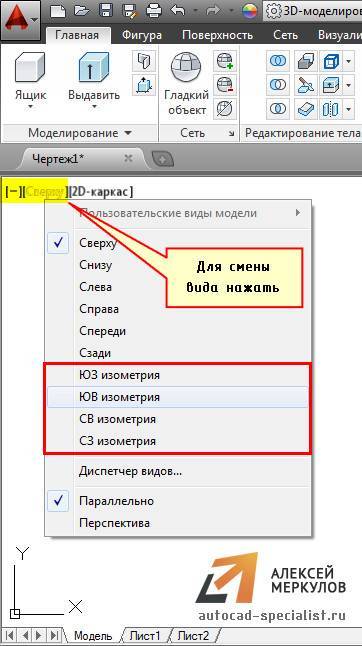The width and height of the screenshot is (362, 646).
Task: Open dropdown beside the Separate icon
Action: tap(348, 110)
